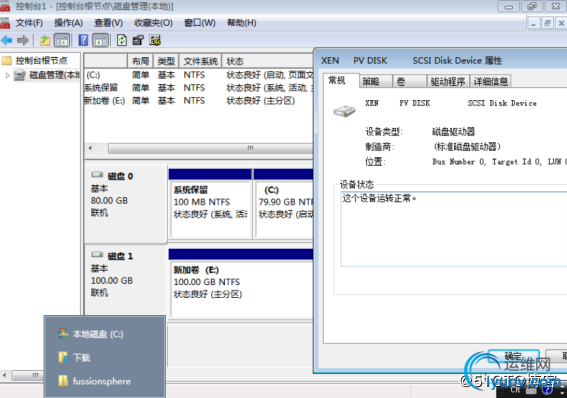
Task: Sort by the 布局 column header
Action: [x=141, y=61]
